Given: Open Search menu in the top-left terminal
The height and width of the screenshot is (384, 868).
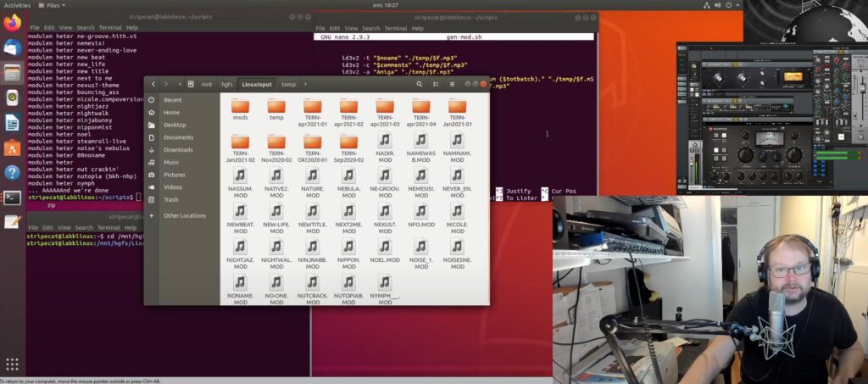Looking at the screenshot, I should pos(86,28).
